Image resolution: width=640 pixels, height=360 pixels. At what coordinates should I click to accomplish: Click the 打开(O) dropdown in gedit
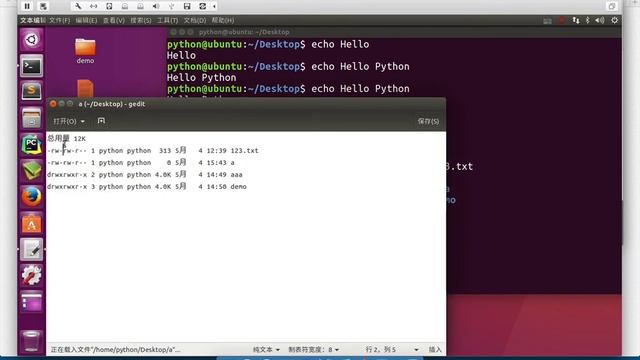[x=69, y=121]
